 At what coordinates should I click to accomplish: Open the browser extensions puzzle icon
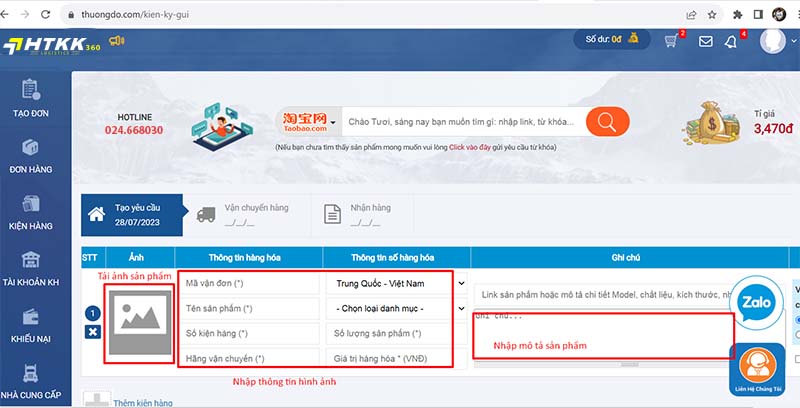point(737,15)
